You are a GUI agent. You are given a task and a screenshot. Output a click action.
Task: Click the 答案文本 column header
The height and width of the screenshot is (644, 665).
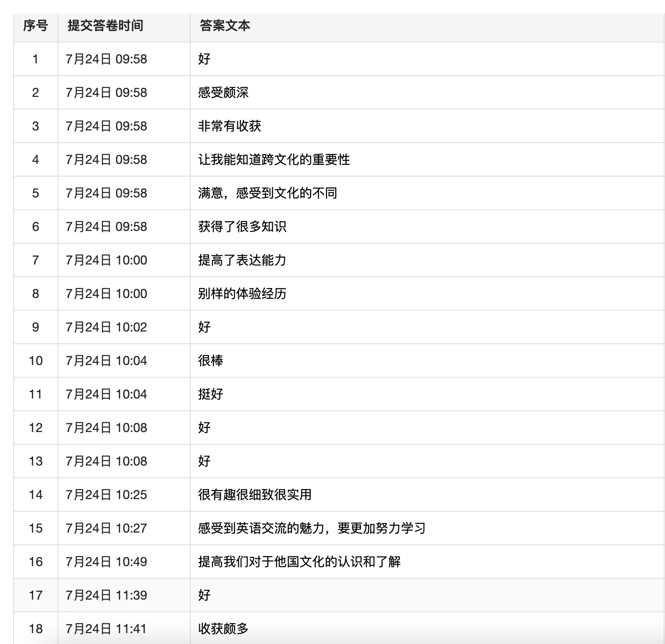point(225,26)
